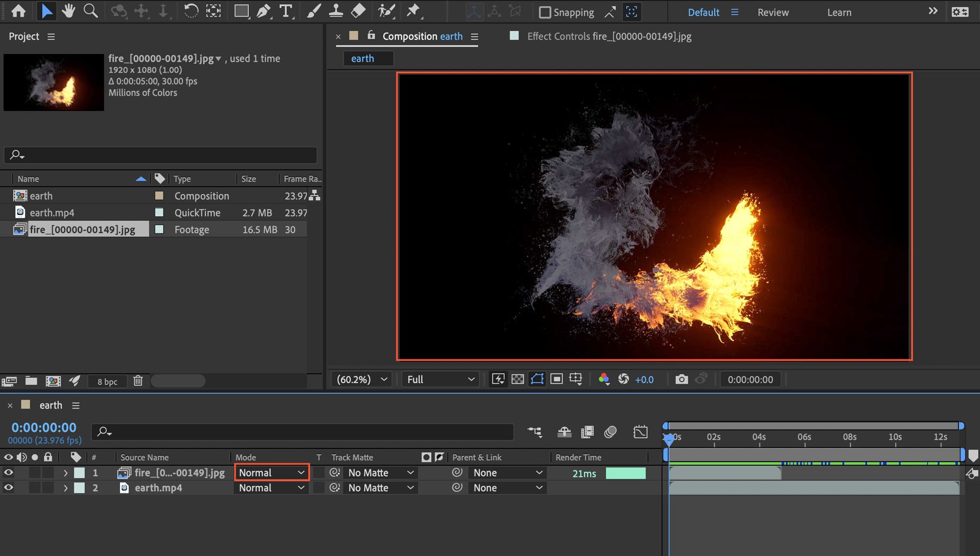Click the Graph Editor icon in timeline
The width and height of the screenshot is (980, 556).
click(x=640, y=432)
